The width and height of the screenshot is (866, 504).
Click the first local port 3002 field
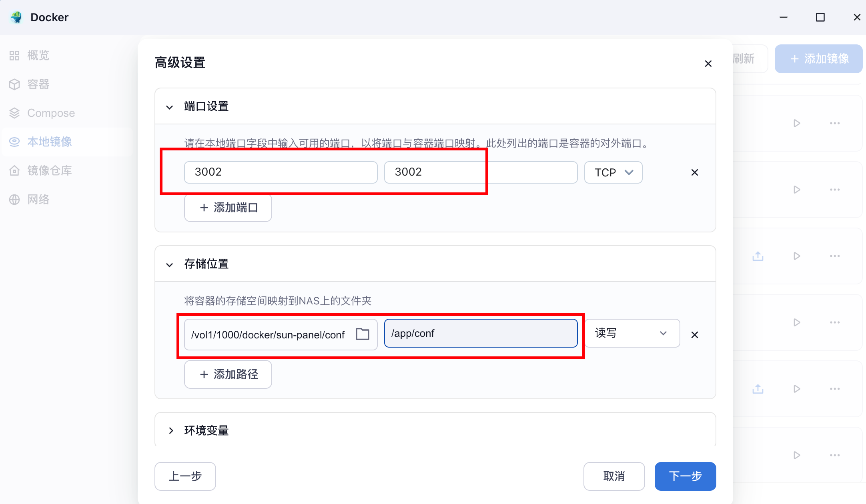pyautogui.click(x=280, y=172)
